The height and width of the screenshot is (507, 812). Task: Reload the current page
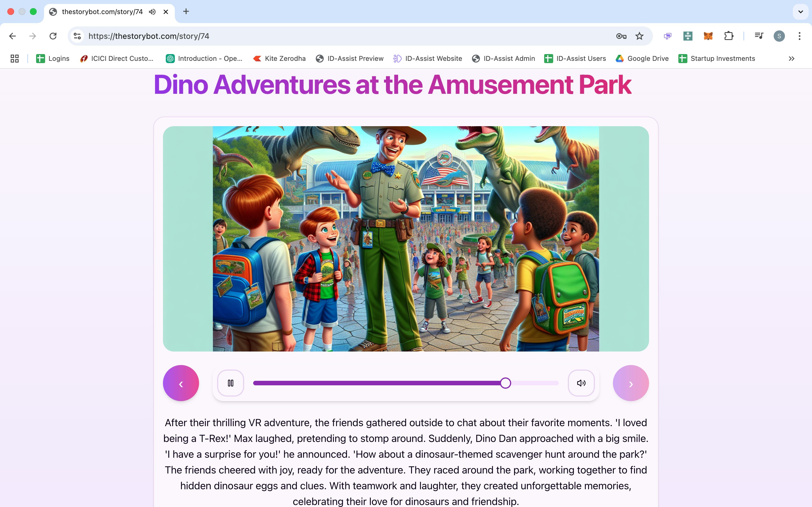pos(53,36)
